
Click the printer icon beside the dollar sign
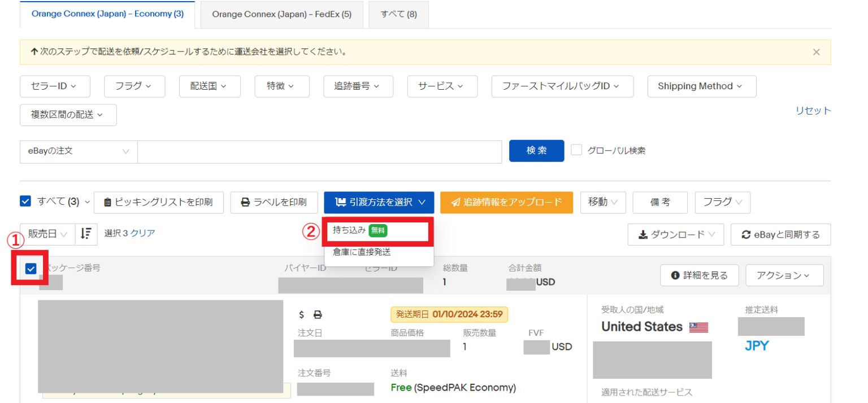pyautogui.click(x=318, y=315)
